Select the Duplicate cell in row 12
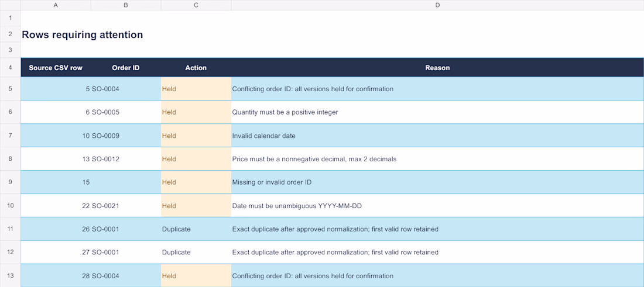Image resolution: width=644 pixels, height=287 pixels. point(196,252)
